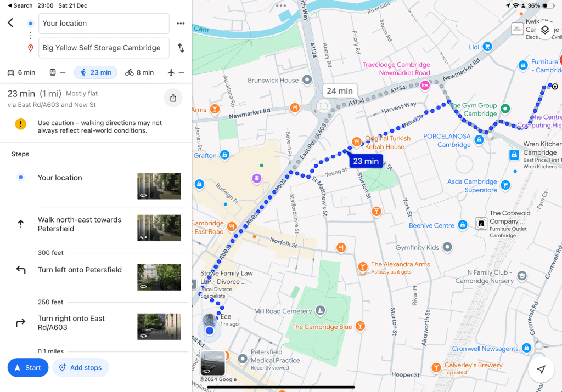Tap the Gymfinity Kids grey pin
The image size is (562, 392).
pyautogui.click(x=447, y=247)
